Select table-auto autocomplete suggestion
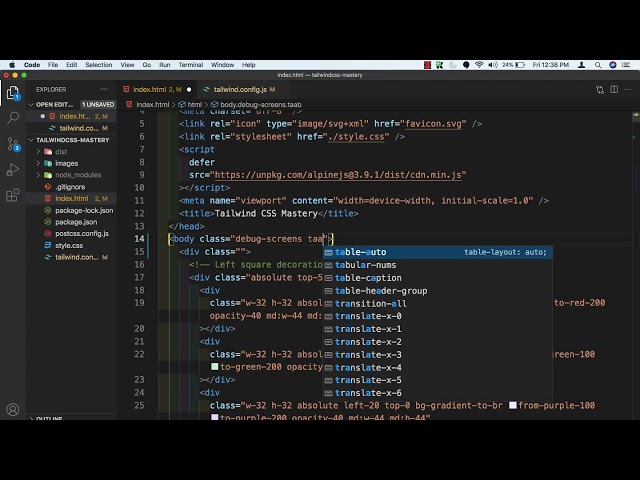The height and width of the screenshot is (480, 640). point(438,252)
